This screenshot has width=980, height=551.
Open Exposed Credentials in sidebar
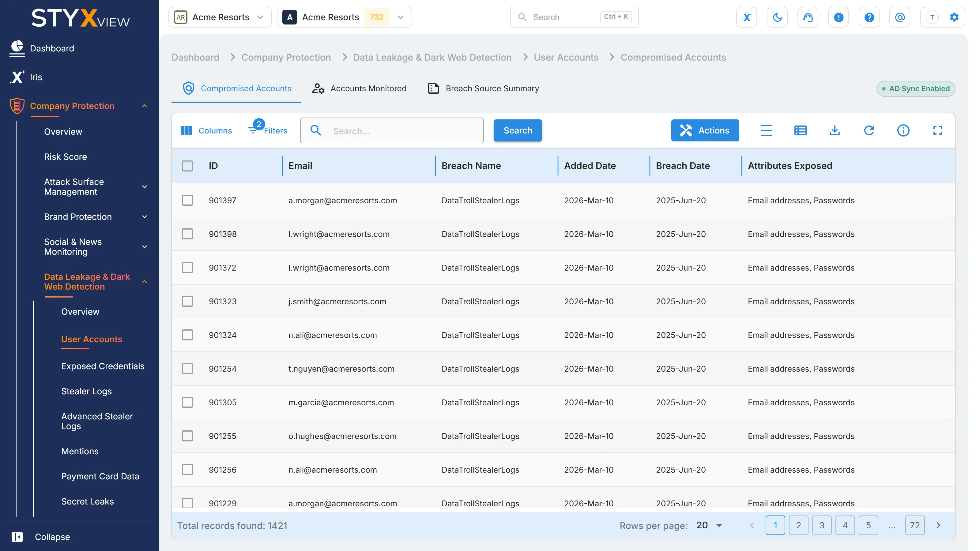tap(103, 366)
